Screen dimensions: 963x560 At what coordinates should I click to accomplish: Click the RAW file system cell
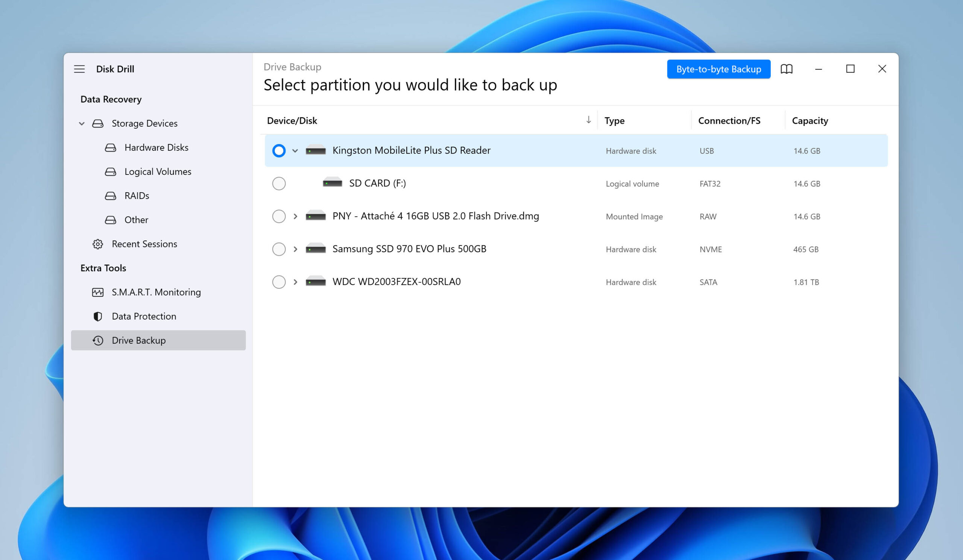[708, 217]
